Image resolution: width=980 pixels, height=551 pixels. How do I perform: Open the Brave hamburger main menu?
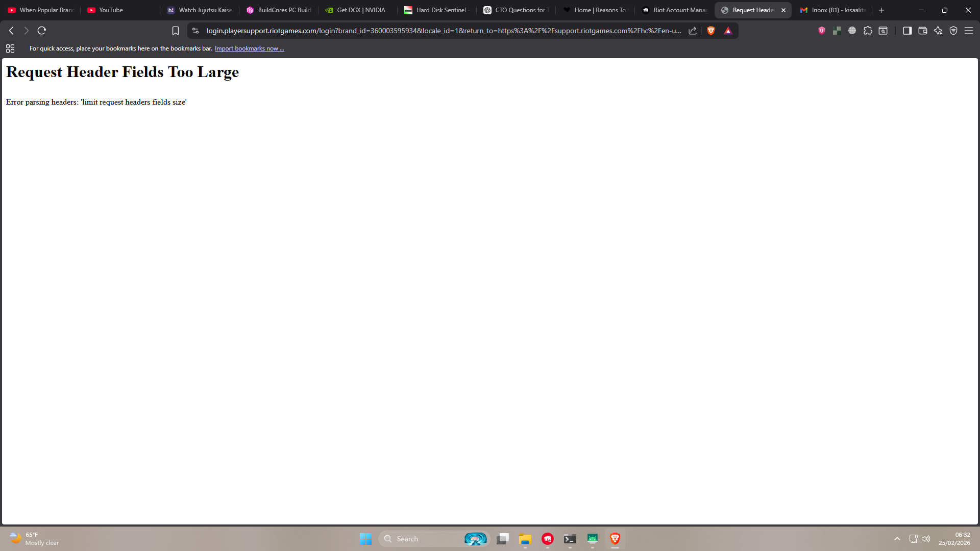coord(969,31)
